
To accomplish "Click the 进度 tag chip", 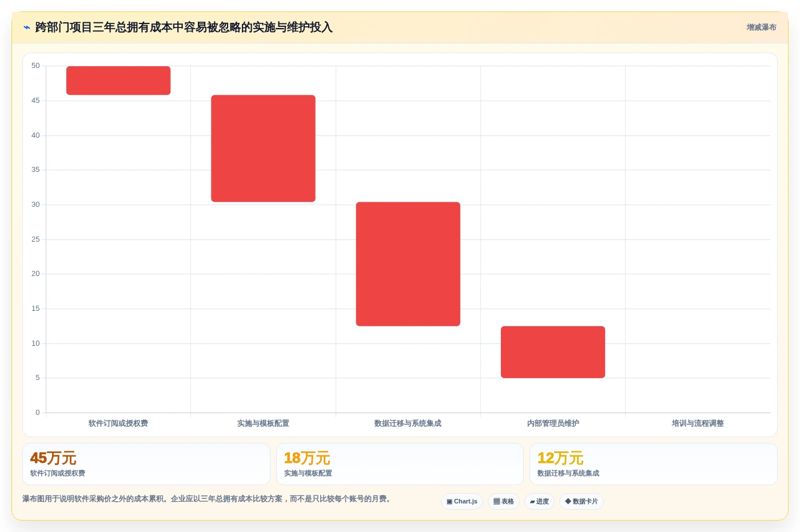I will click(x=539, y=501).
